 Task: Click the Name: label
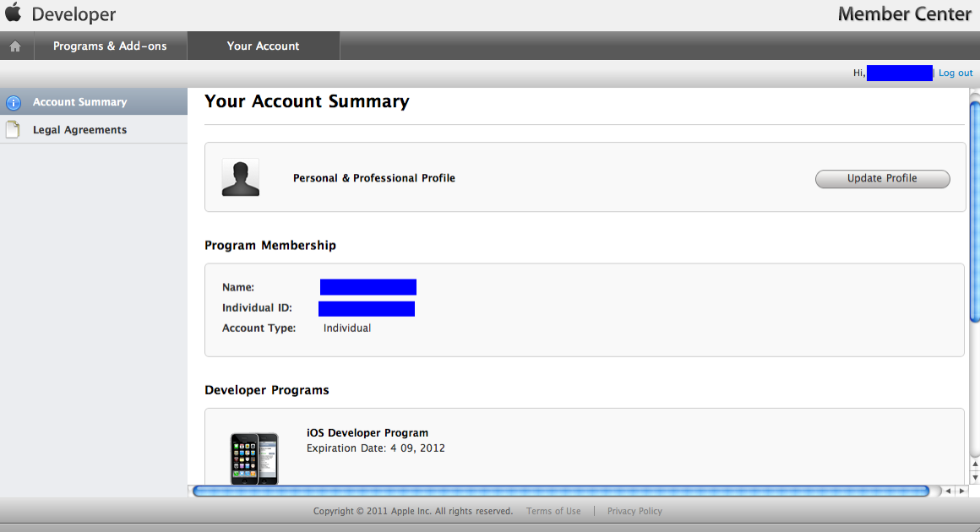point(238,287)
